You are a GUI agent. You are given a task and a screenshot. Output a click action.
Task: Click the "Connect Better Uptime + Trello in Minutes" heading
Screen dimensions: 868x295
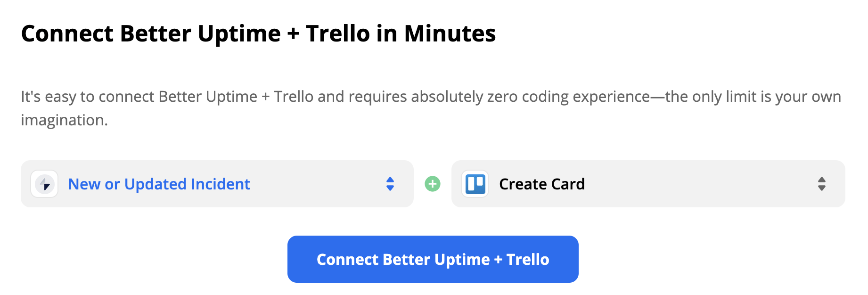point(258,34)
